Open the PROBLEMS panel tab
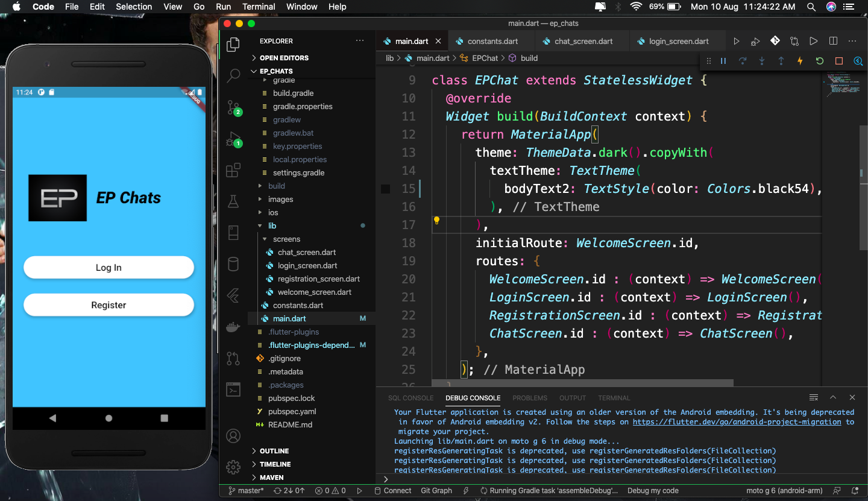The width and height of the screenshot is (868, 501). tap(530, 398)
